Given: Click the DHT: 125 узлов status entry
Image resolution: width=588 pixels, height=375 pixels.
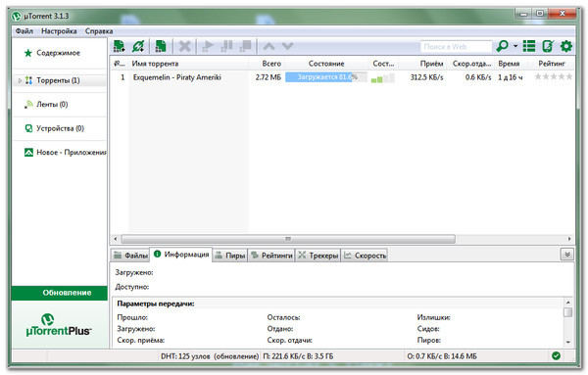Looking at the screenshot, I should (x=210, y=356).
